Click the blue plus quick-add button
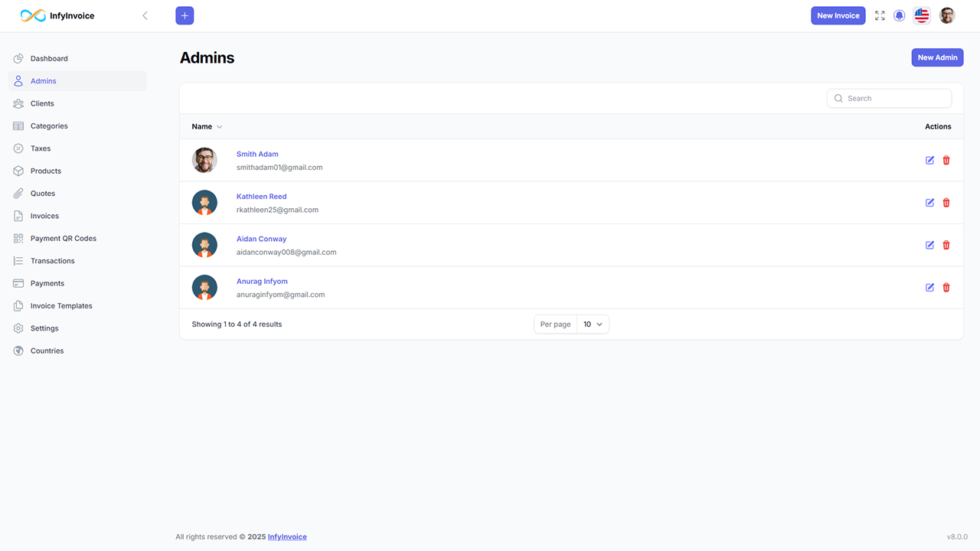 (185, 15)
